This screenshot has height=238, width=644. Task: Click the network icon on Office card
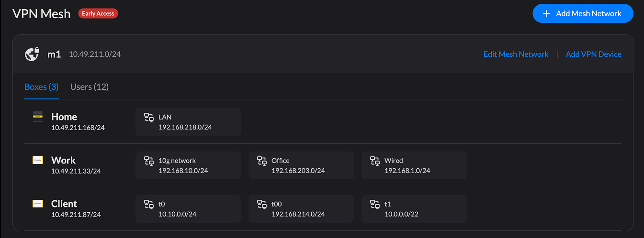click(262, 161)
